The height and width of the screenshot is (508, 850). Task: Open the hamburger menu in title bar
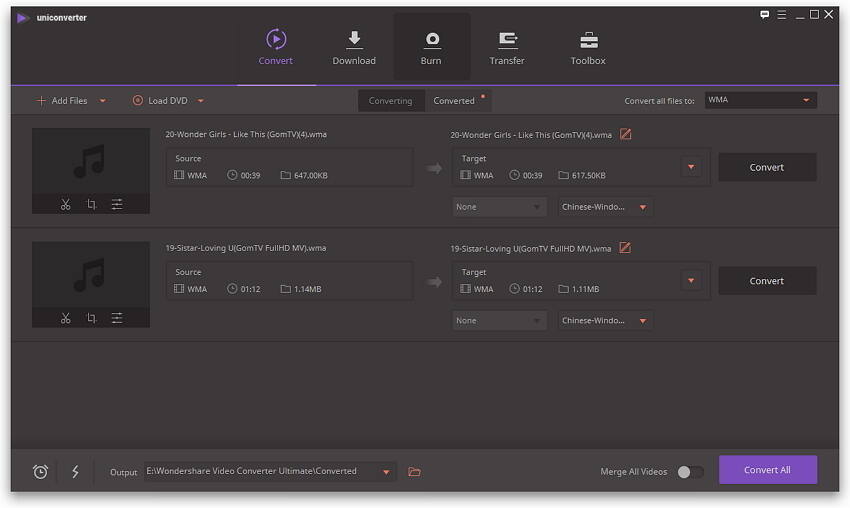point(782,15)
